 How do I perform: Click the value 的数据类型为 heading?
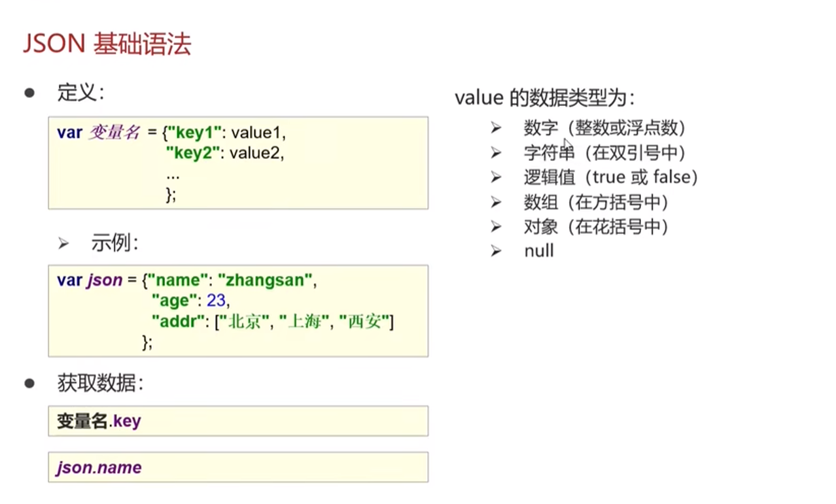544,99
